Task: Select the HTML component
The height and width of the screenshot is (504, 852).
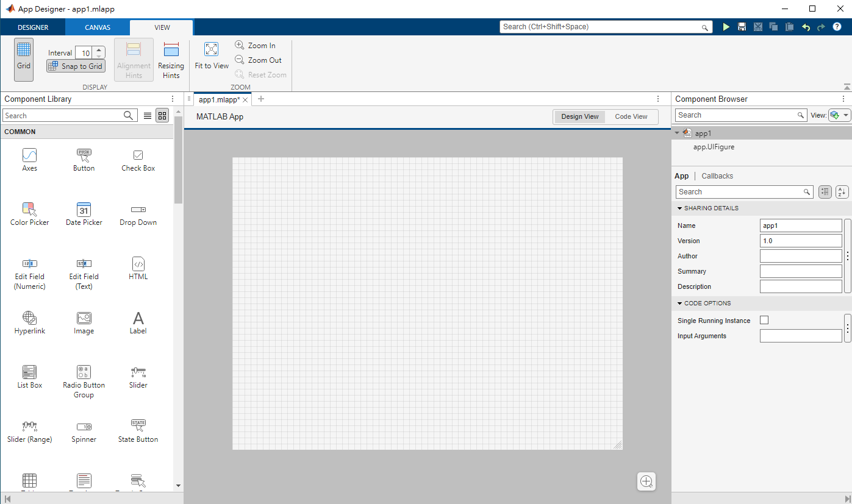Action: [x=138, y=269]
